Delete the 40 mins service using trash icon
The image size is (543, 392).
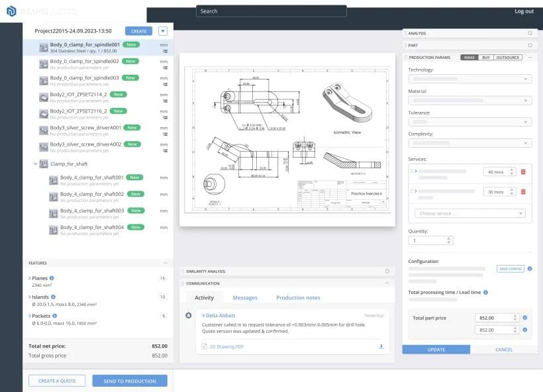coord(523,171)
